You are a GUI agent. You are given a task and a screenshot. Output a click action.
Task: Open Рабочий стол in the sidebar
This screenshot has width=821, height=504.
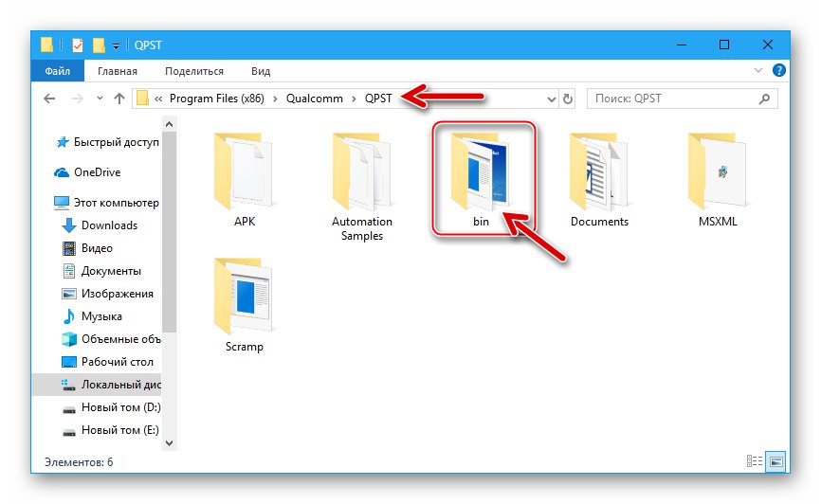pos(108,362)
